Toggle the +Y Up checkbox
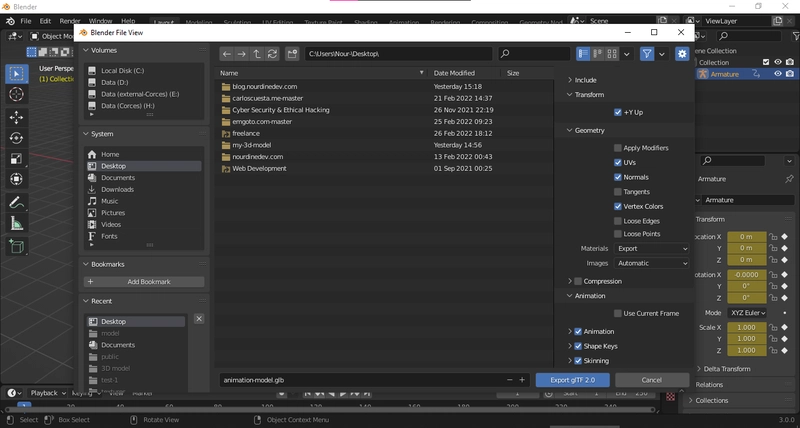Viewport: 800px width, 428px height. (x=618, y=112)
